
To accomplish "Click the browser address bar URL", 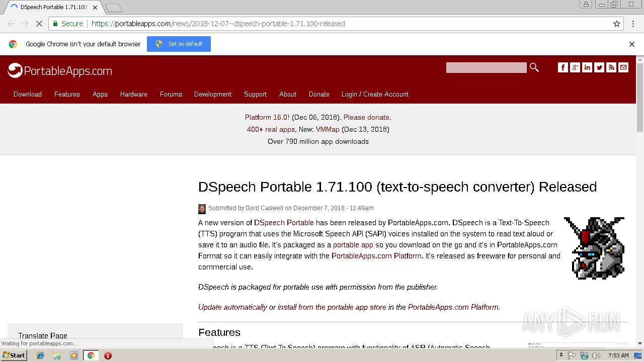I will [218, 24].
